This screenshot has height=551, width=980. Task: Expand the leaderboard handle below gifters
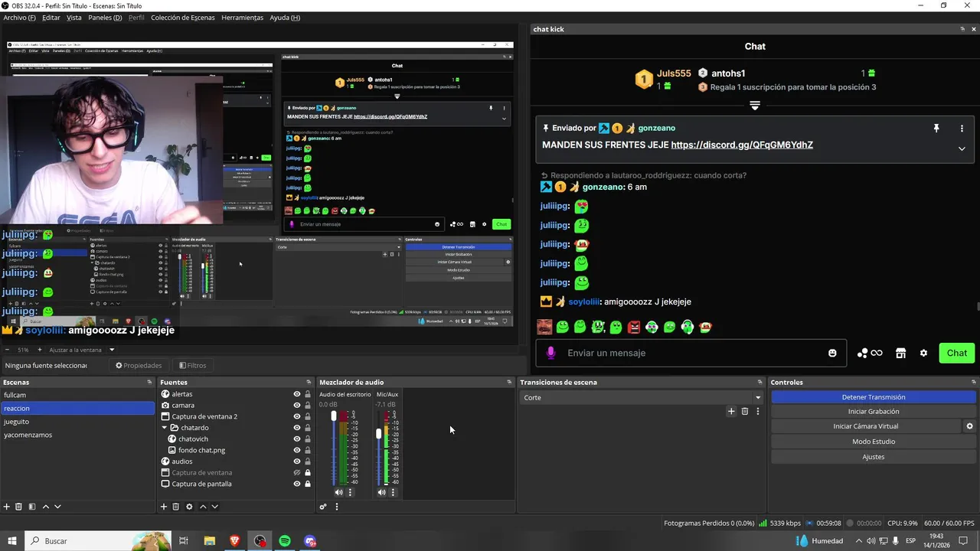[x=755, y=105]
